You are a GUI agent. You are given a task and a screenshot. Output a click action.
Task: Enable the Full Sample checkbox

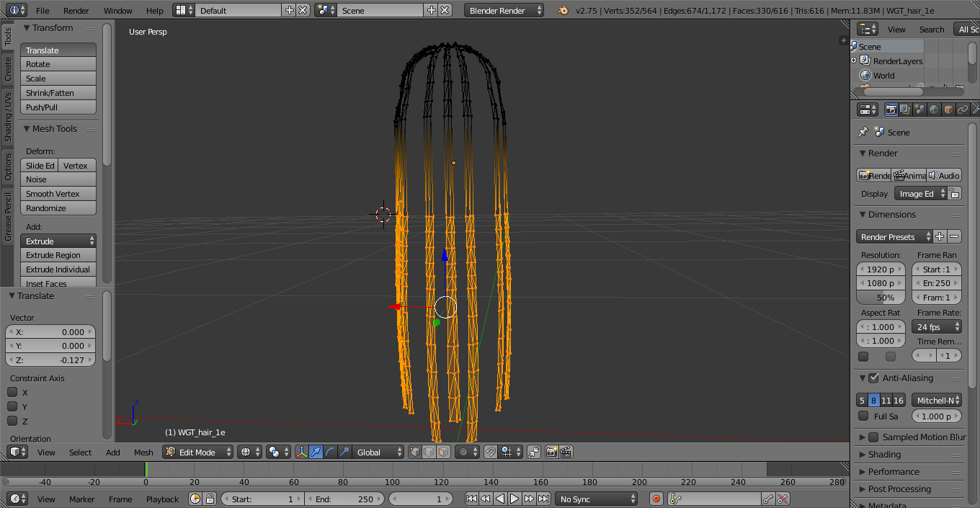(863, 416)
